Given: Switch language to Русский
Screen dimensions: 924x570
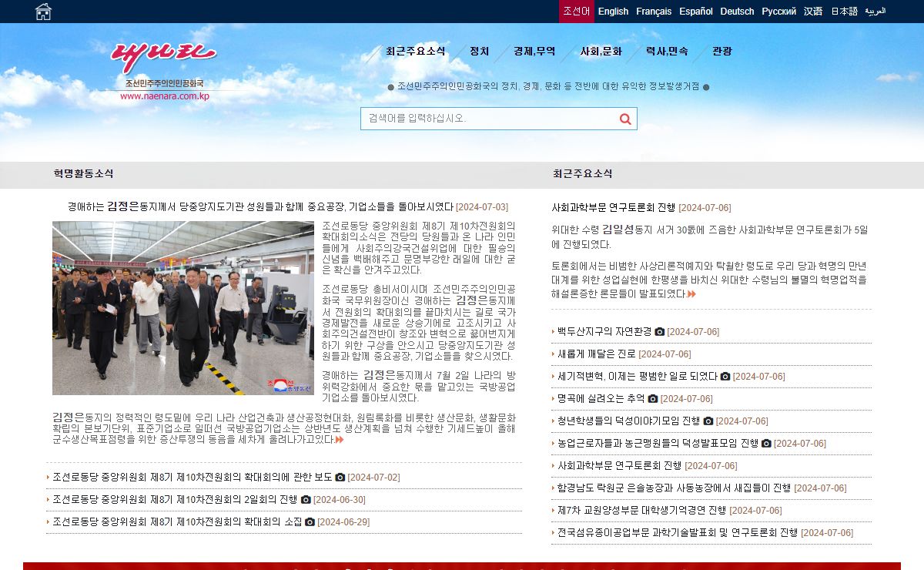Looking at the screenshot, I should pyautogui.click(x=779, y=12).
